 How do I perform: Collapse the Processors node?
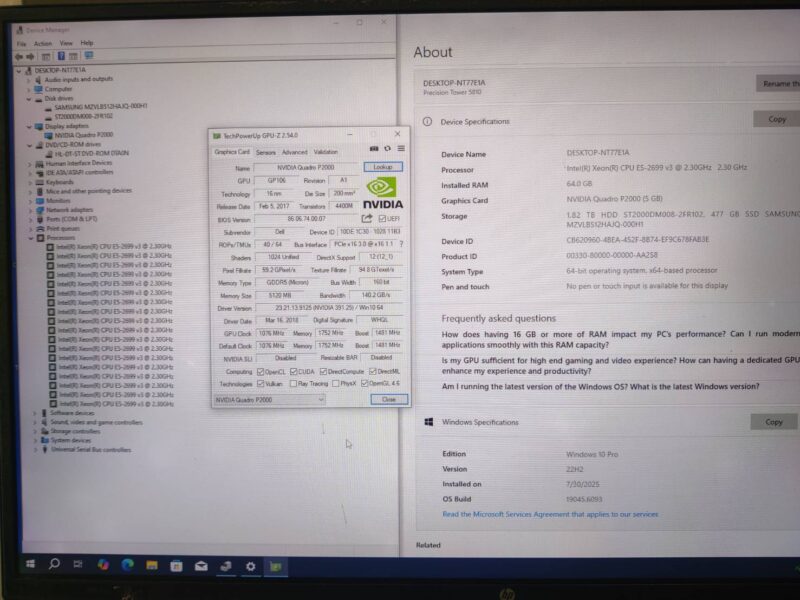pos(31,238)
